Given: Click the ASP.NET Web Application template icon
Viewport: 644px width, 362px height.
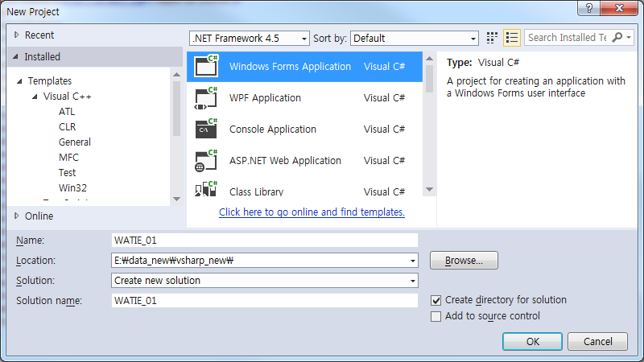Looking at the screenshot, I should 206,161.
